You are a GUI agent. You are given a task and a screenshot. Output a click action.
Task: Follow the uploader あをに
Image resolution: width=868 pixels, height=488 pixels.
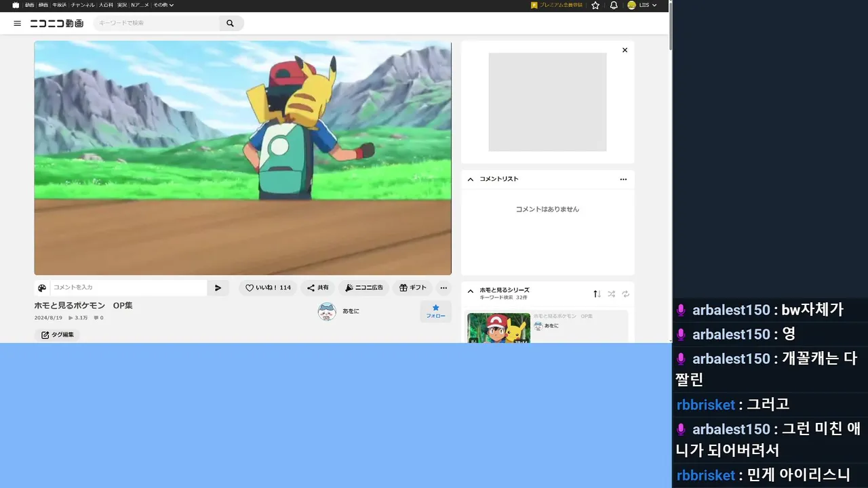click(435, 311)
